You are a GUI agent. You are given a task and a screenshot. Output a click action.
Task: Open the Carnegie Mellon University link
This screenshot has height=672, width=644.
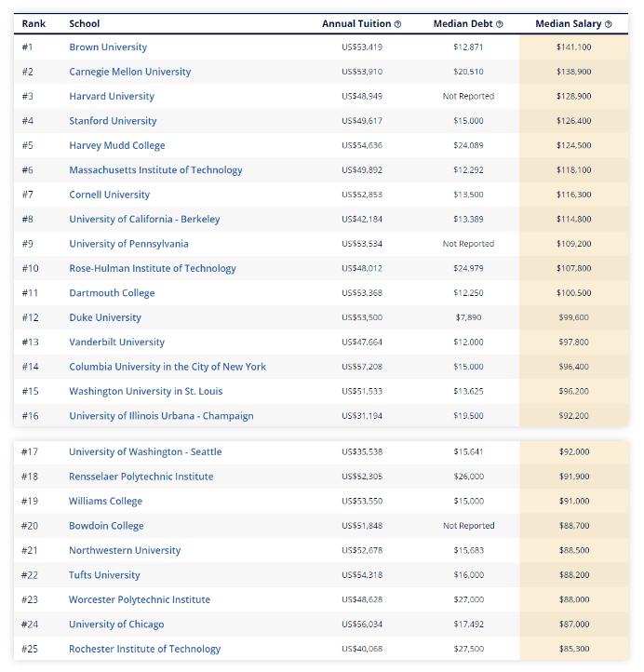(130, 72)
